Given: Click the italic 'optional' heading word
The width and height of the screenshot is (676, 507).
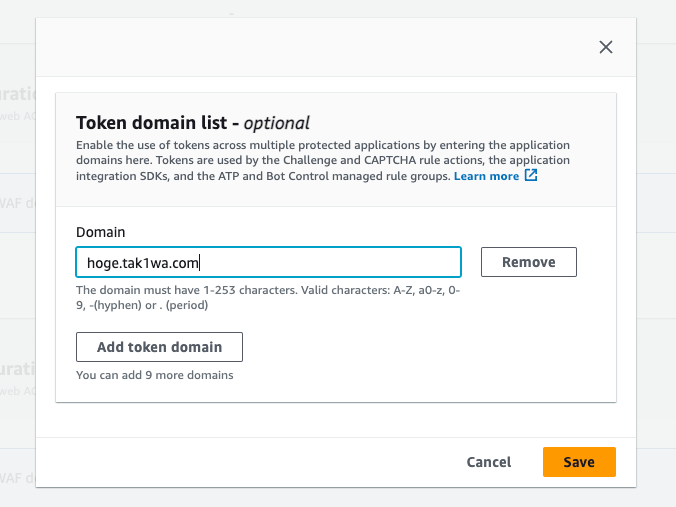Looking at the screenshot, I should (276, 123).
